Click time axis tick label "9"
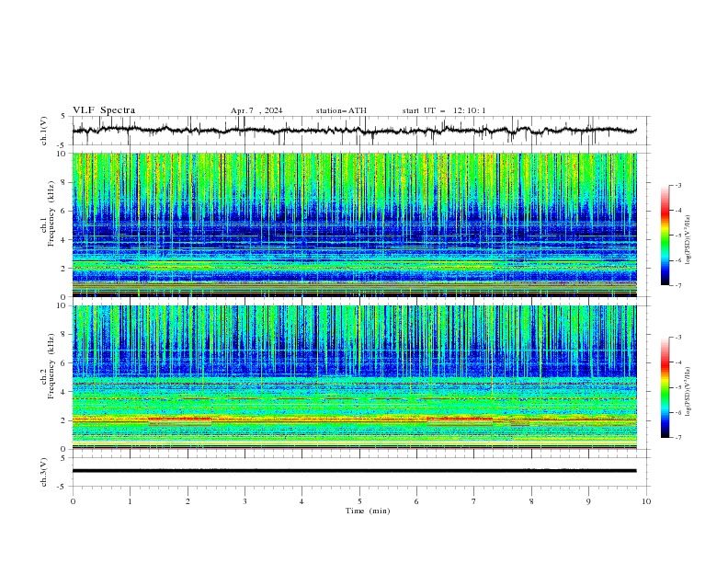 [588, 501]
